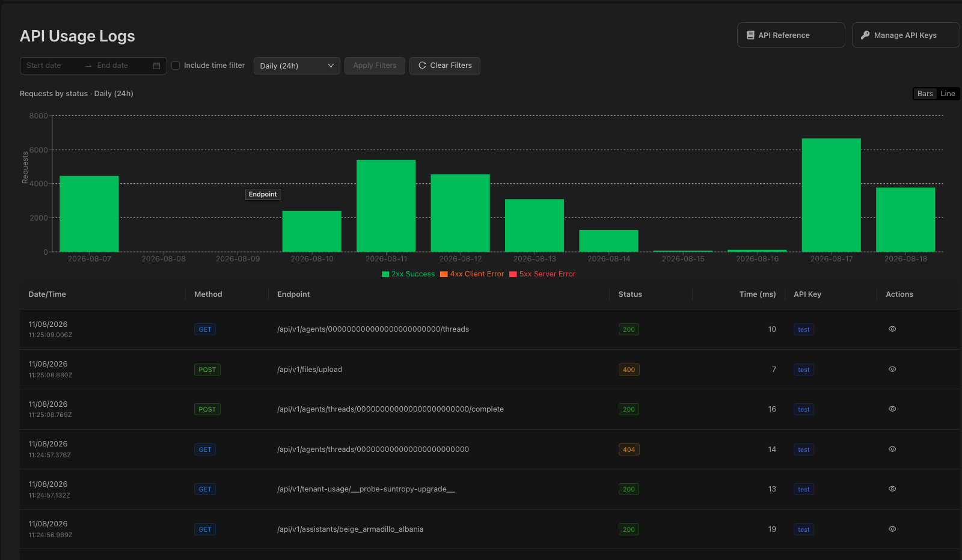The width and height of the screenshot is (962, 560).
Task: Toggle 5xx Server Error legend swatch
Action: 513,274
